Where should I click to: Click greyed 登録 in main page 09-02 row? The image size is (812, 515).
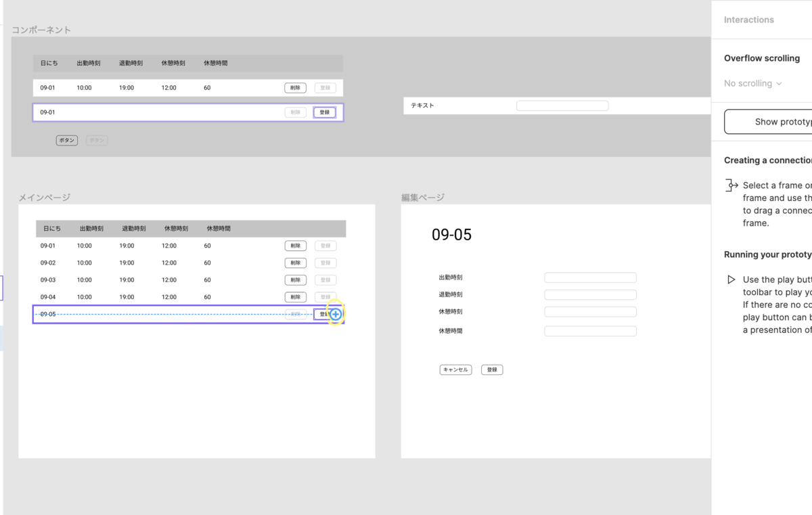[x=325, y=263]
